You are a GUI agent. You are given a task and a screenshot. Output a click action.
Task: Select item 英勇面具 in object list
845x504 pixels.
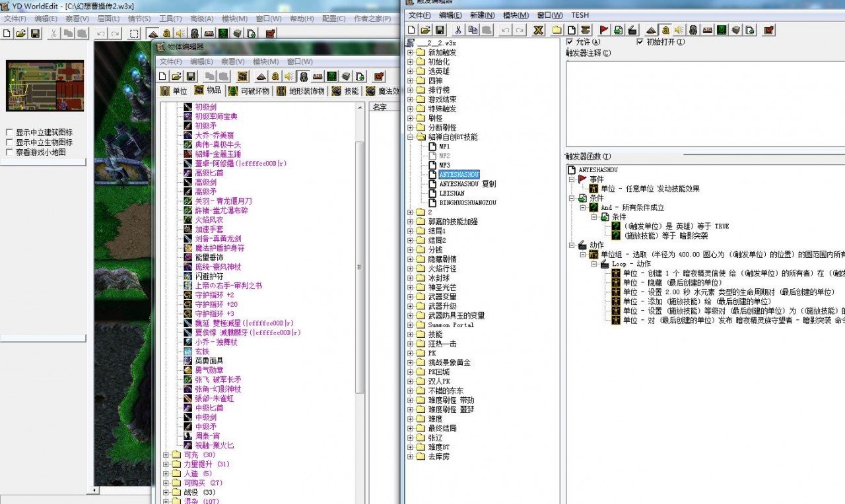click(209, 361)
